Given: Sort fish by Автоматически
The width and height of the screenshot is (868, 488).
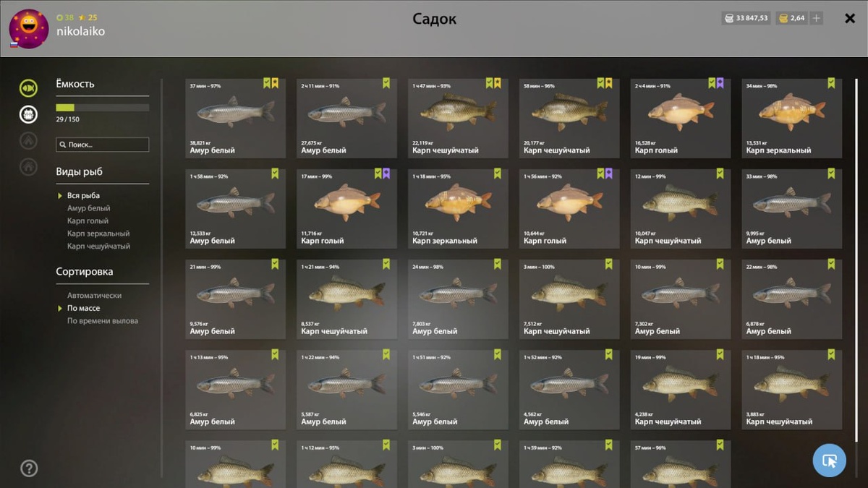Looking at the screenshot, I should click(94, 296).
